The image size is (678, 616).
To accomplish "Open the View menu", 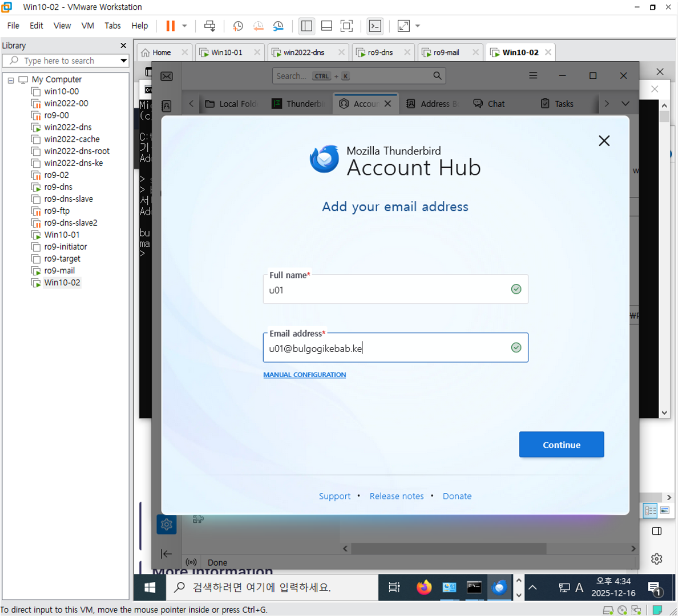I will (x=62, y=26).
